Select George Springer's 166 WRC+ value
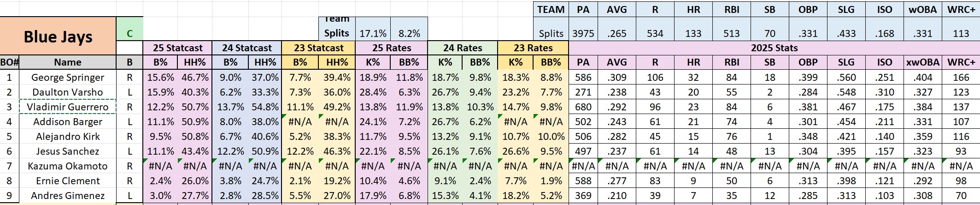Screen dimensions: 980x205 (961, 78)
